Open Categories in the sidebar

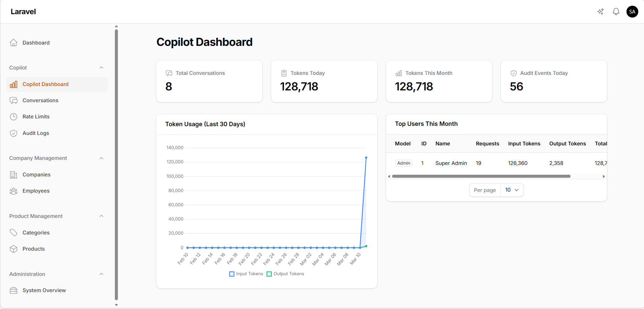coord(36,233)
